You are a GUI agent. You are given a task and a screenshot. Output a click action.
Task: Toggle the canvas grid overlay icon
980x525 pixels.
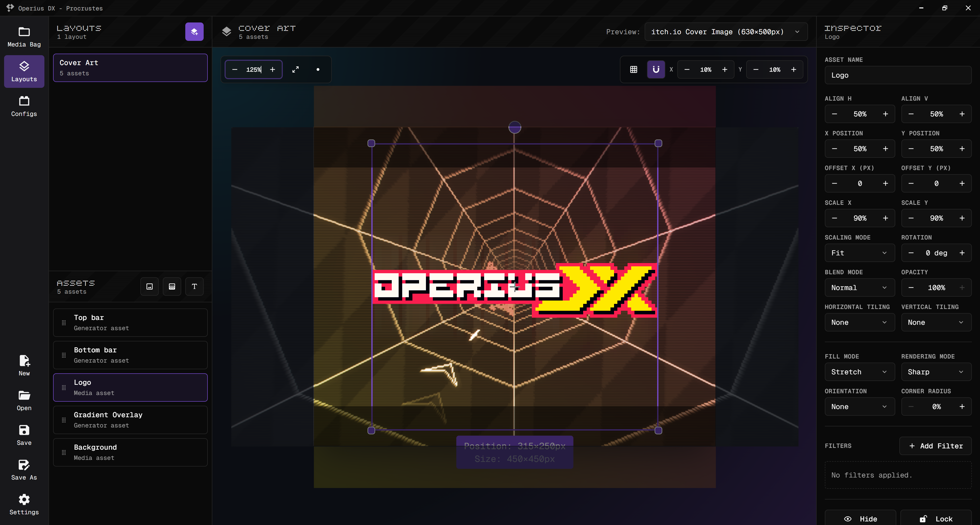click(633, 69)
